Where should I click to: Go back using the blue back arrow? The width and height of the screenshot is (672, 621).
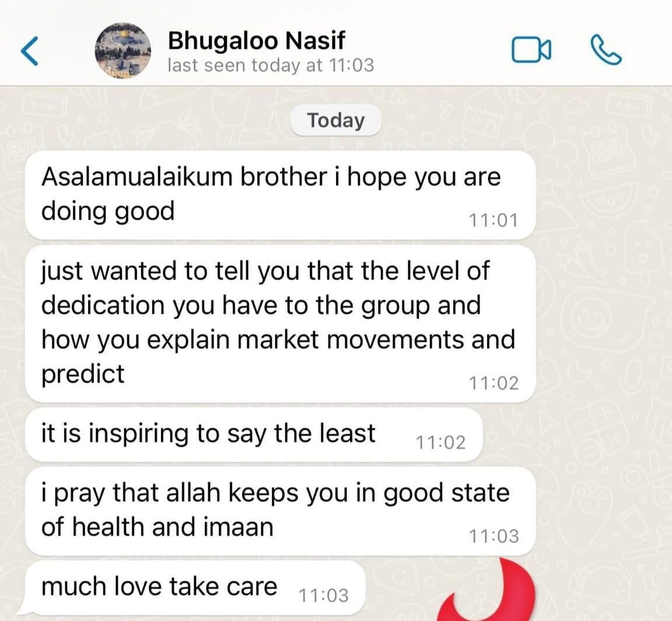30,51
